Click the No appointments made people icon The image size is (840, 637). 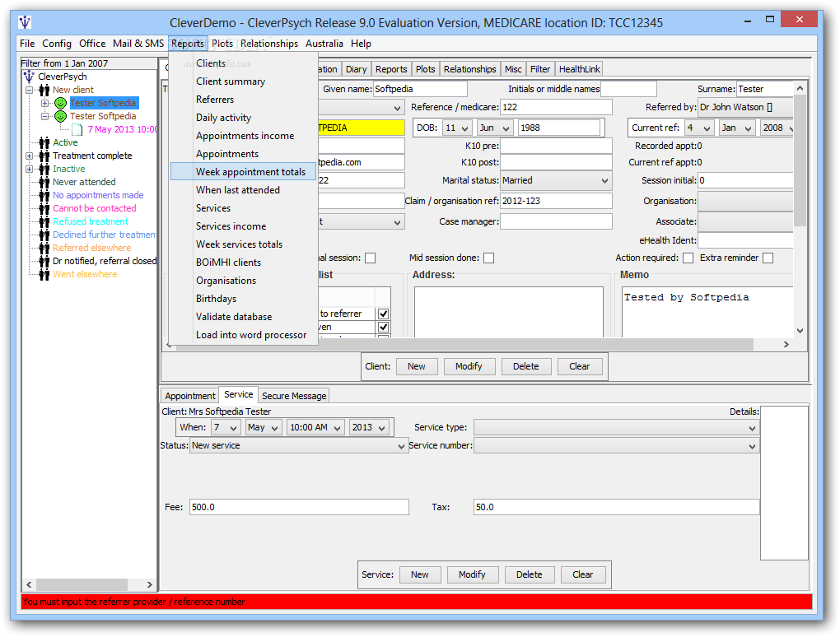(44, 195)
